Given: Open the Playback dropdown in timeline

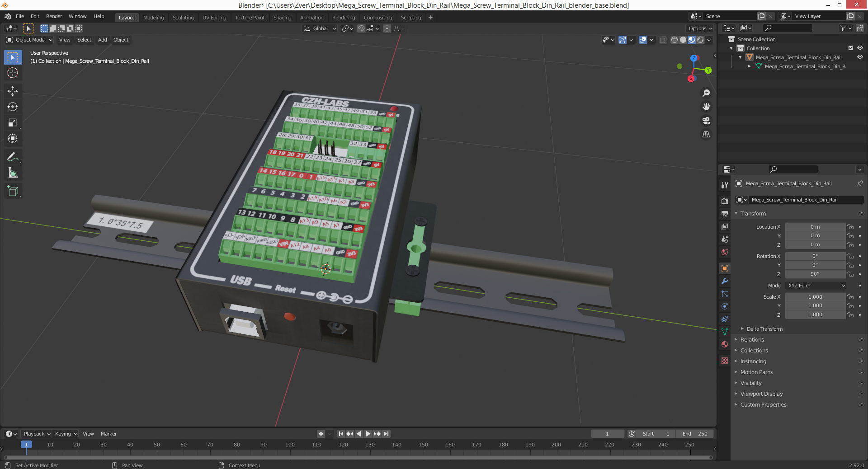Looking at the screenshot, I should [x=37, y=434].
